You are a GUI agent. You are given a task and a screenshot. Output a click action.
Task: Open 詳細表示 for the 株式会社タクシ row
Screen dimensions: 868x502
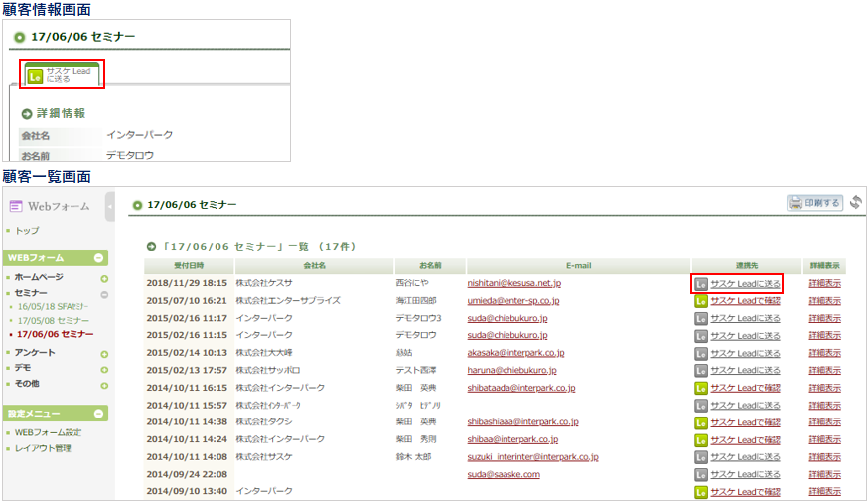(825, 422)
